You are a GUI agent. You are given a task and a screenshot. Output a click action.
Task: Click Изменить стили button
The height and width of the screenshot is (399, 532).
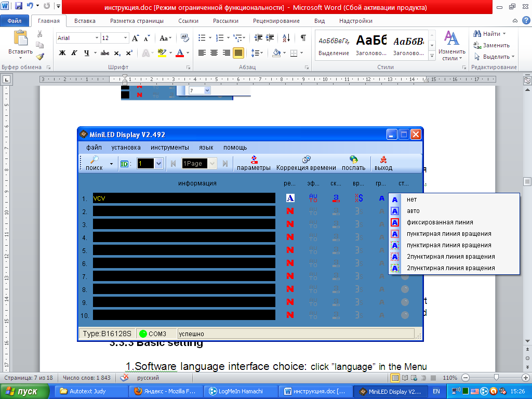pos(451,46)
